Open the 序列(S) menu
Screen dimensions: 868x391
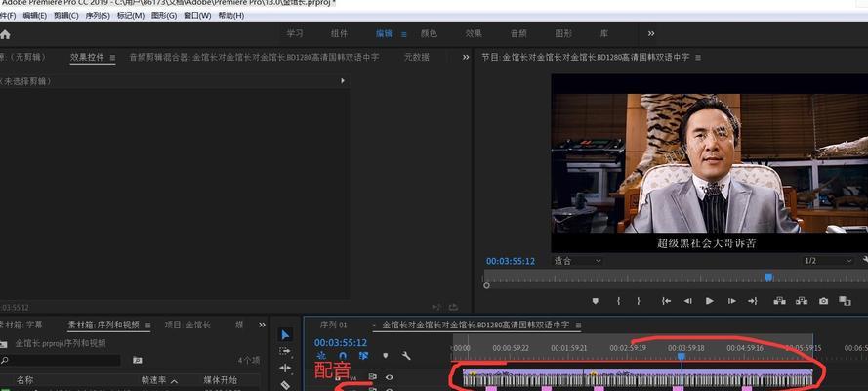pos(98,16)
